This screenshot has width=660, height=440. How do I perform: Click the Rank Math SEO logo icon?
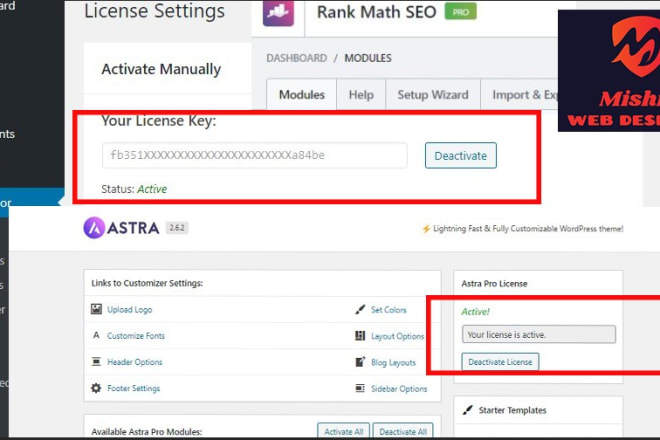pos(278,13)
